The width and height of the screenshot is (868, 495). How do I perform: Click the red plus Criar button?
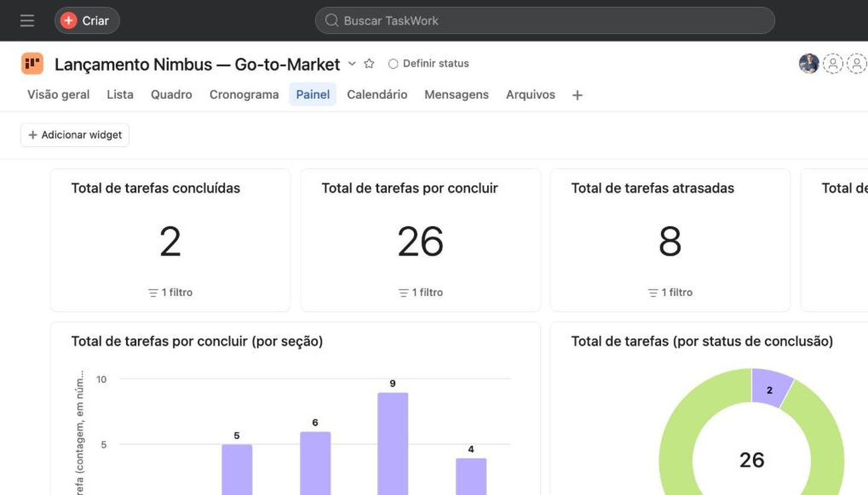87,21
